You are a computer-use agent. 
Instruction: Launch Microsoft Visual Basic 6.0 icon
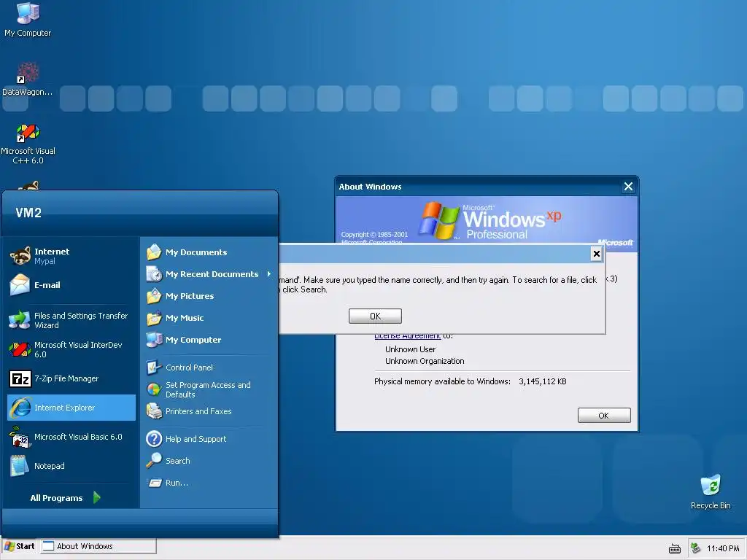(20, 437)
